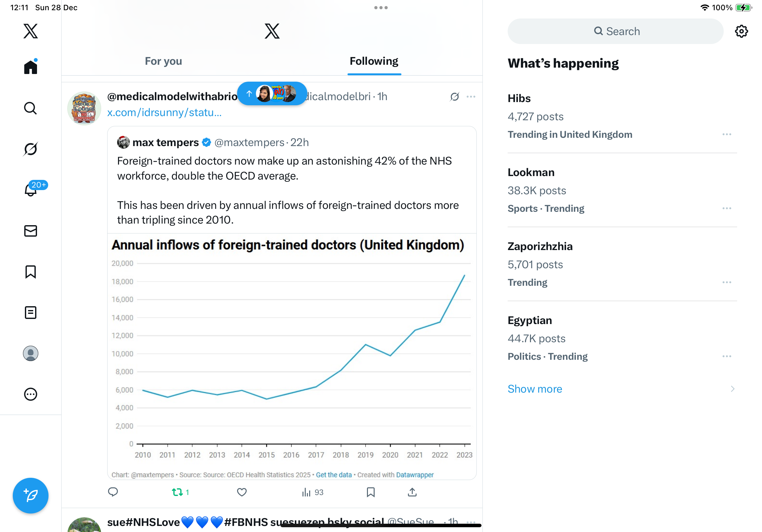Screen dimensions: 762x532
Task: Bookmark the quoted doctors post
Action: click(370, 492)
